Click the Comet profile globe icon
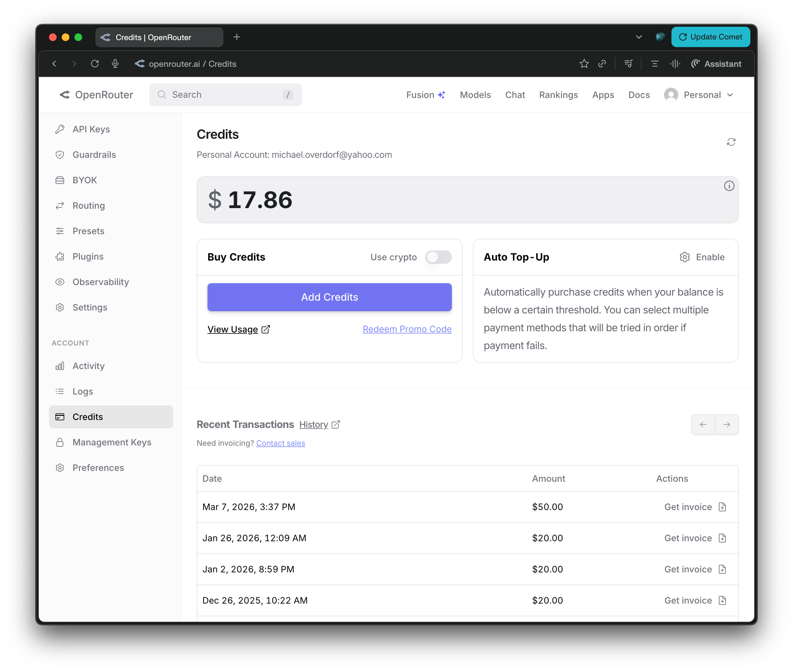Viewport: 793px width, 672px height. pyautogui.click(x=660, y=37)
